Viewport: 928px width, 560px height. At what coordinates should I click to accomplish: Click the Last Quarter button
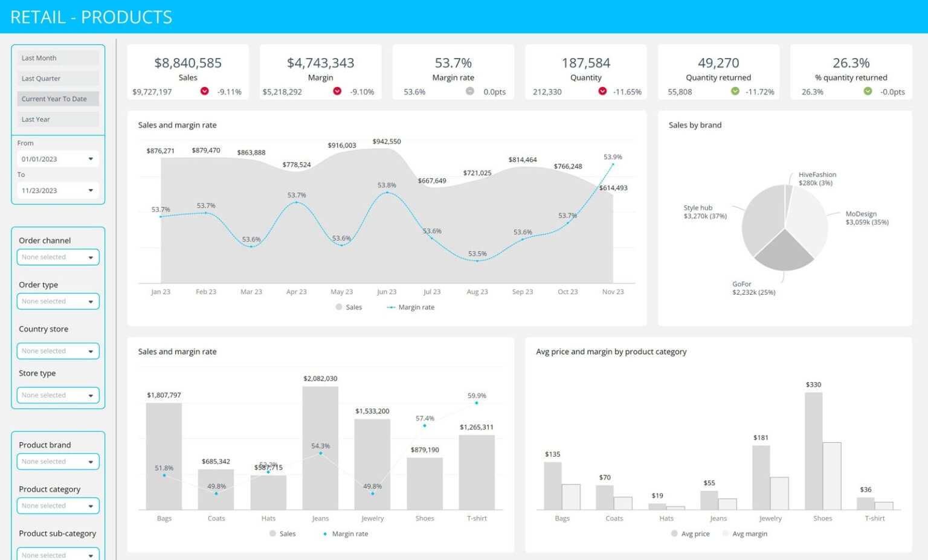coord(57,78)
